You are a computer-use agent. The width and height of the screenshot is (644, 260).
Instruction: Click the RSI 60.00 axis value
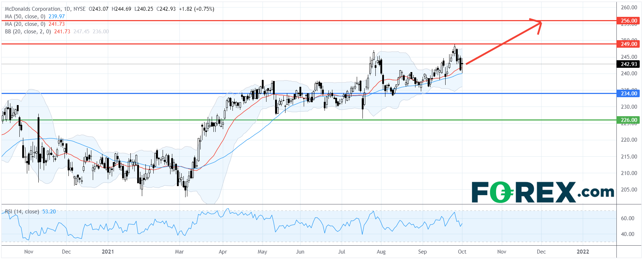pos(628,218)
